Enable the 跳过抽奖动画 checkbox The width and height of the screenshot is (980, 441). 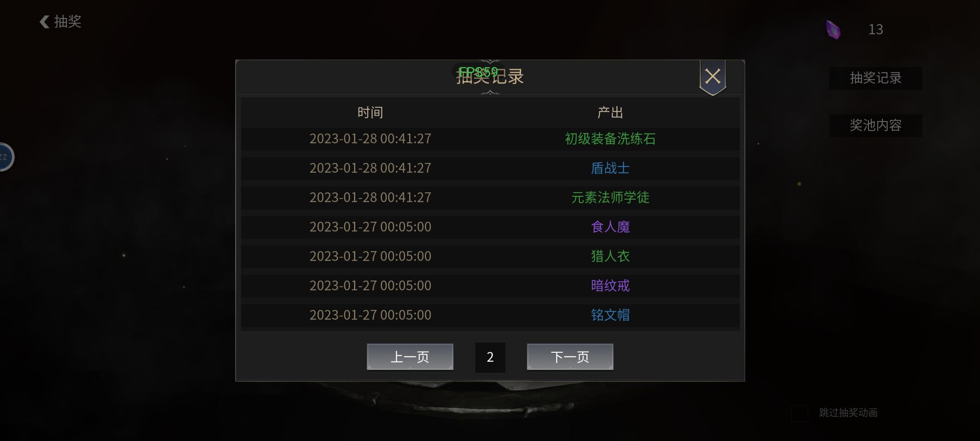800,413
